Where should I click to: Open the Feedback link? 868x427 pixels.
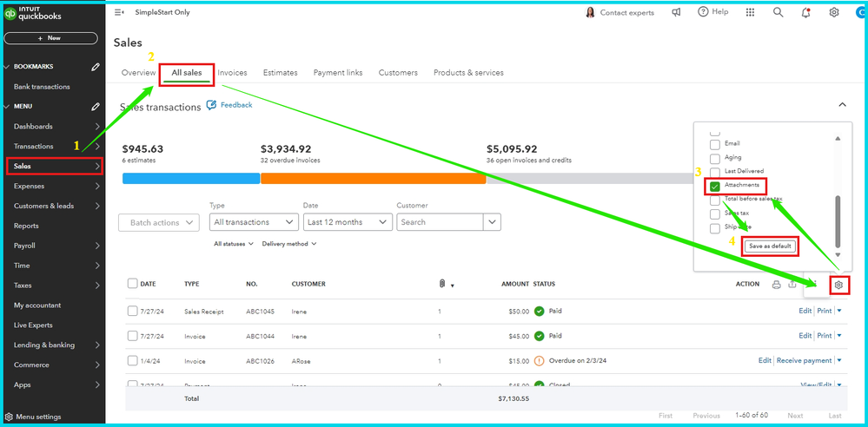pos(236,104)
